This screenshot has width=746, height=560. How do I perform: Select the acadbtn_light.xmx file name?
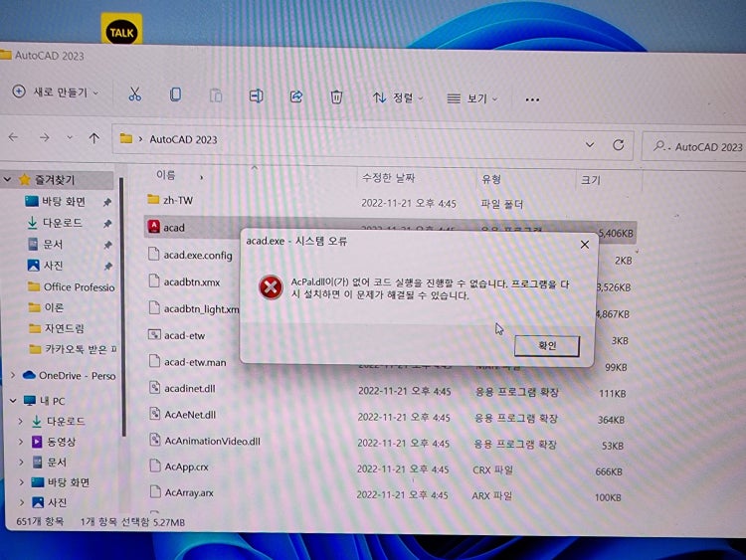[202, 308]
